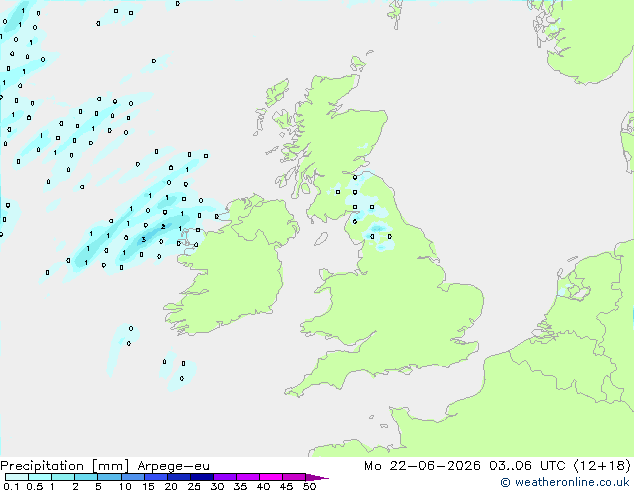Click the legend scale label '45'
Screen dimensions: 634x490
click(286, 486)
